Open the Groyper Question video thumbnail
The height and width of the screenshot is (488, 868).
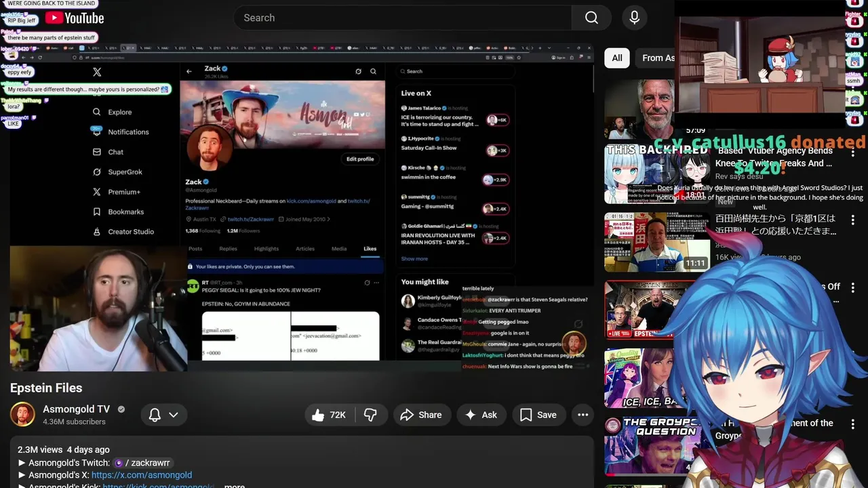click(651, 445)
